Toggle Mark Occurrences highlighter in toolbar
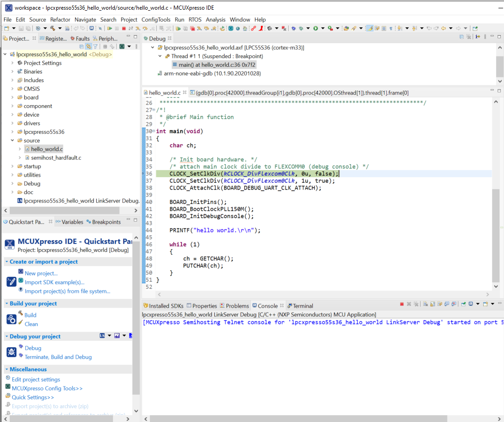 pos(369,29)
